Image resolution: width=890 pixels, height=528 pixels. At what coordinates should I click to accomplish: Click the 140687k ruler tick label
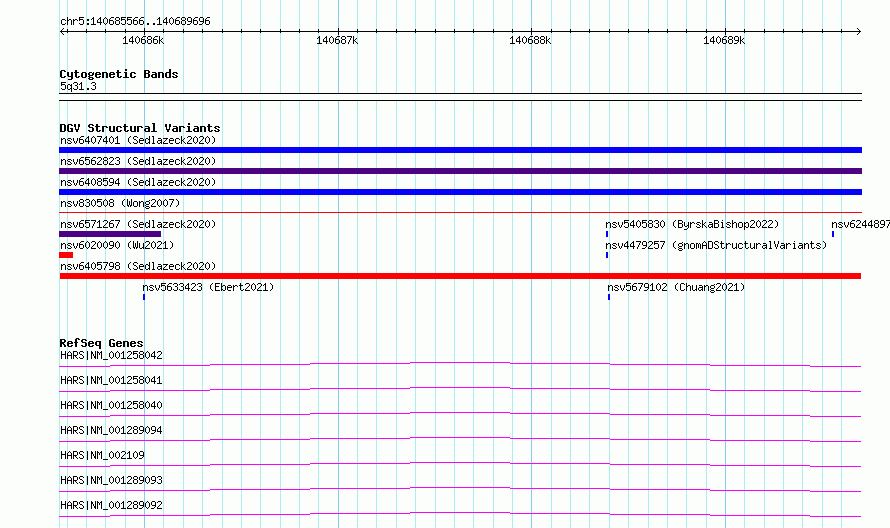tap(337, 40)
